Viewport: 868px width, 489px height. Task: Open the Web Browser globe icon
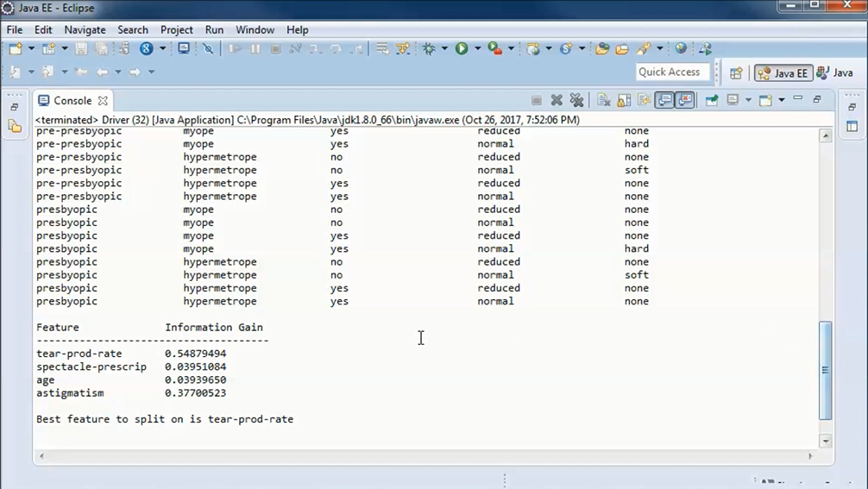point(681,48)
